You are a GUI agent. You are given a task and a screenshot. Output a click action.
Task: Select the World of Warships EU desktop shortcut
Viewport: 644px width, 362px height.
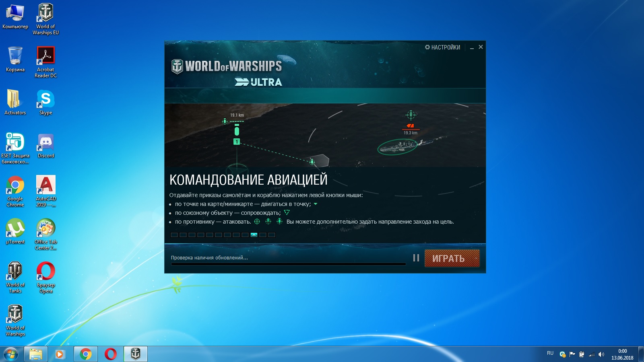(x=45, y=19)
